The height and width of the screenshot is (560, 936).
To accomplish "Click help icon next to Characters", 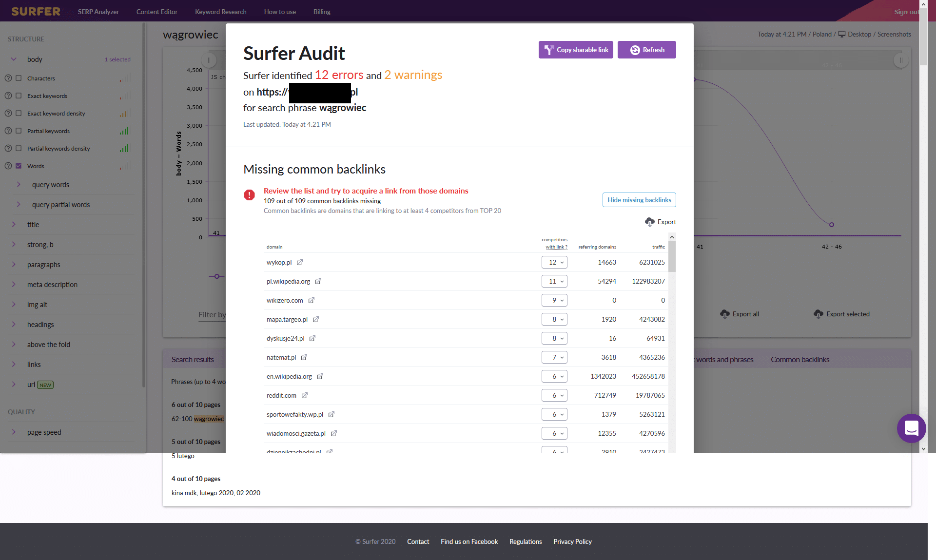I will click(8, 78).
